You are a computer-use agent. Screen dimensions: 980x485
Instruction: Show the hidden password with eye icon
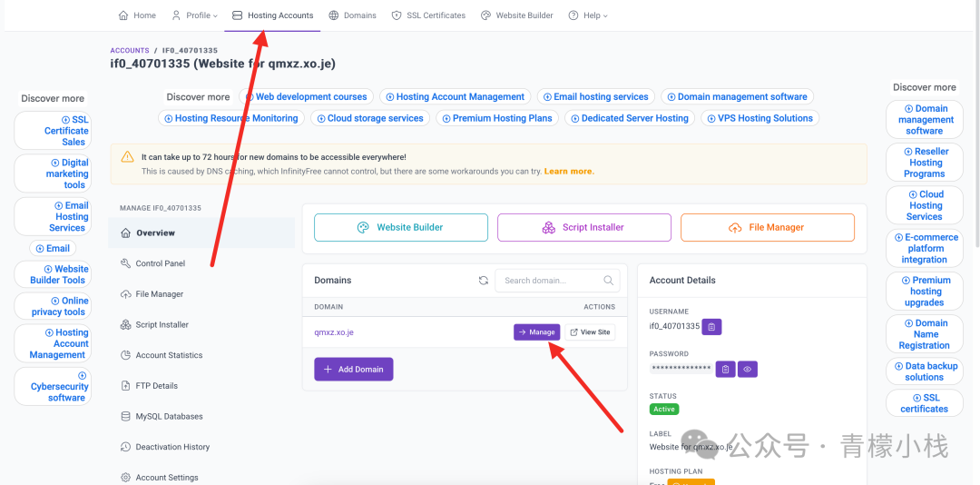pyautogui.click(x=747, y=369)
